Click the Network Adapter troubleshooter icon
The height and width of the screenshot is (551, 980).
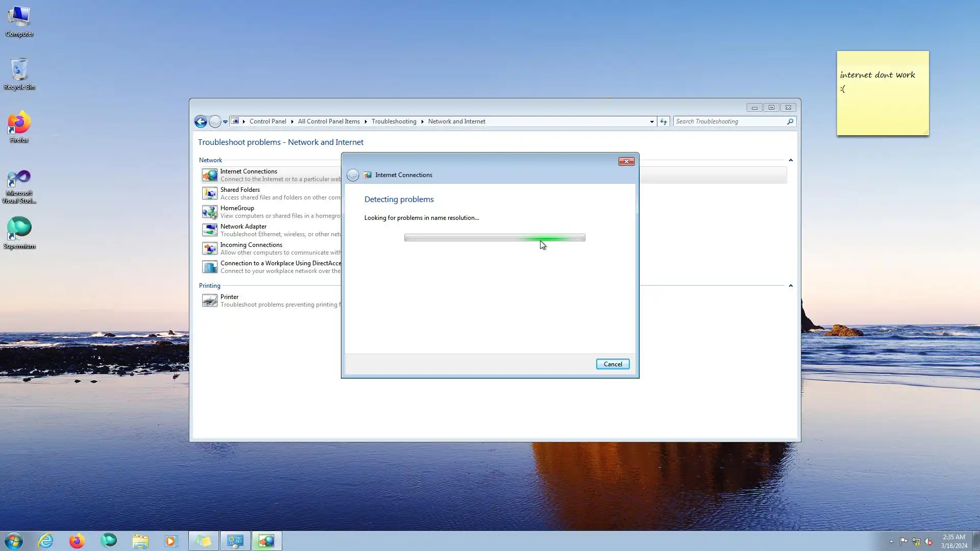209,230
